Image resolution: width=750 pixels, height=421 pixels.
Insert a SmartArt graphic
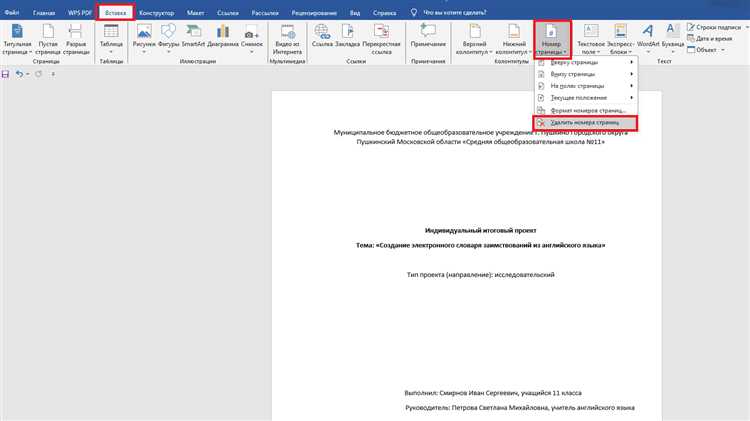[x=193, y=36]
